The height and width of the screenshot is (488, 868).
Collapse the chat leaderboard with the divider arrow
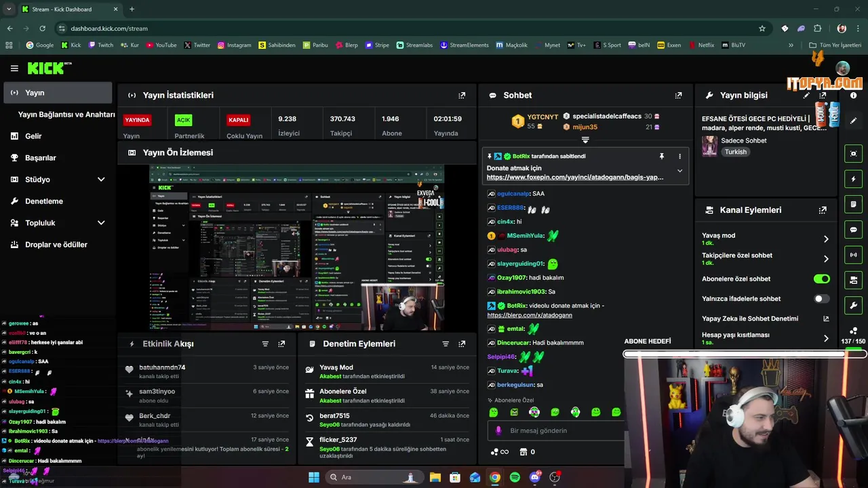click(x=585, y=140)
